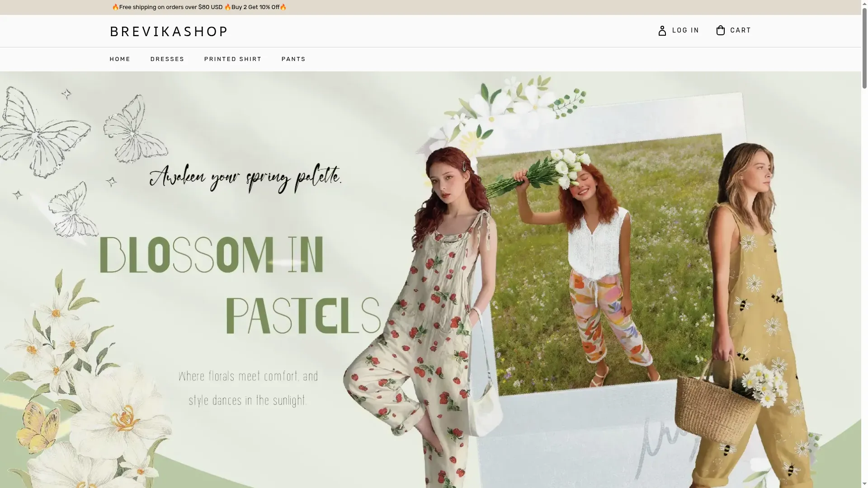
Task: Open the DRESSES menu item
Action: tap(167, 59)
